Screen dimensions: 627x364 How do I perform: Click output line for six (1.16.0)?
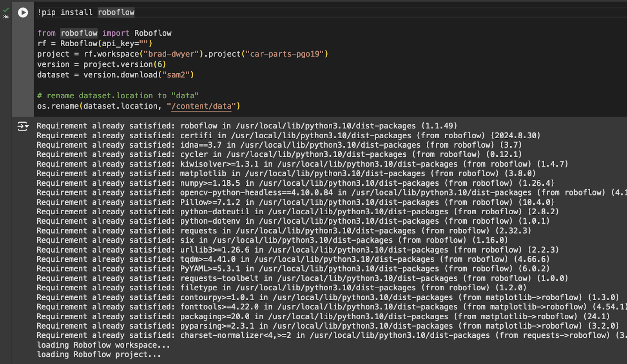coord(272,240)
